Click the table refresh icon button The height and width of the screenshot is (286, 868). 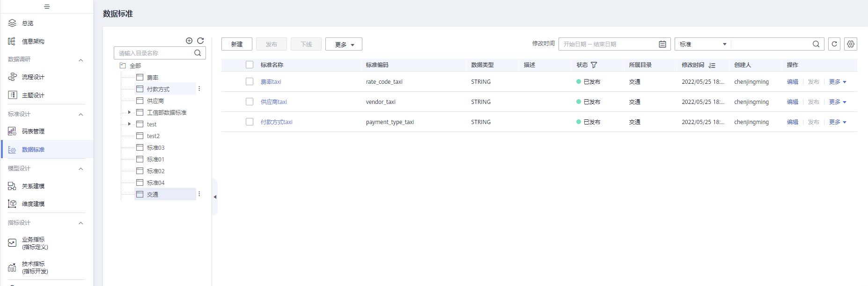coord(834,44)
